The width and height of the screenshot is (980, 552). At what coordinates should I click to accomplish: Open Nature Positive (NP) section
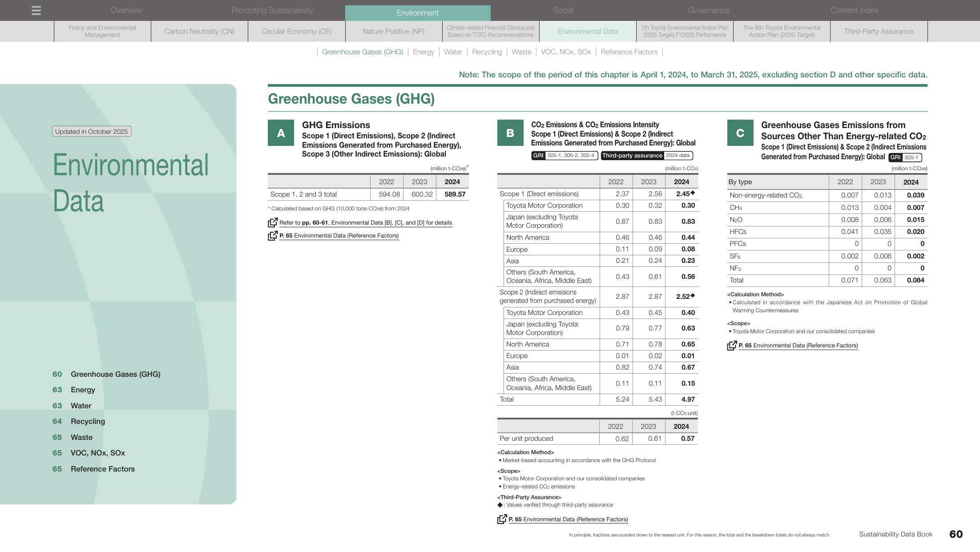[x=393, y=31]
